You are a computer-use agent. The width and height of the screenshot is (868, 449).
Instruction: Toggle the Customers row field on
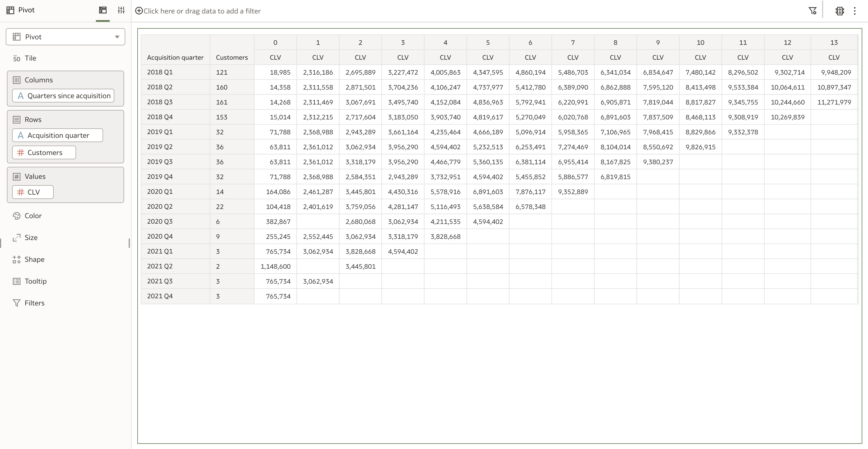(x=45, y=152)
